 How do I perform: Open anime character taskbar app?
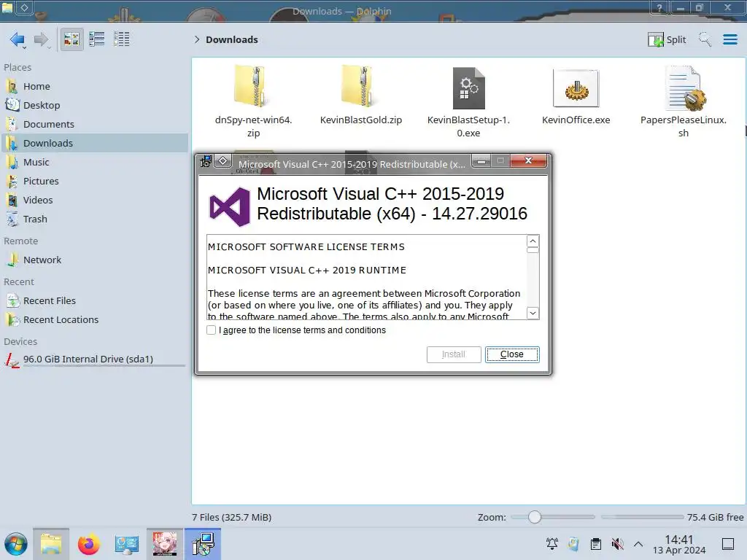165,544
